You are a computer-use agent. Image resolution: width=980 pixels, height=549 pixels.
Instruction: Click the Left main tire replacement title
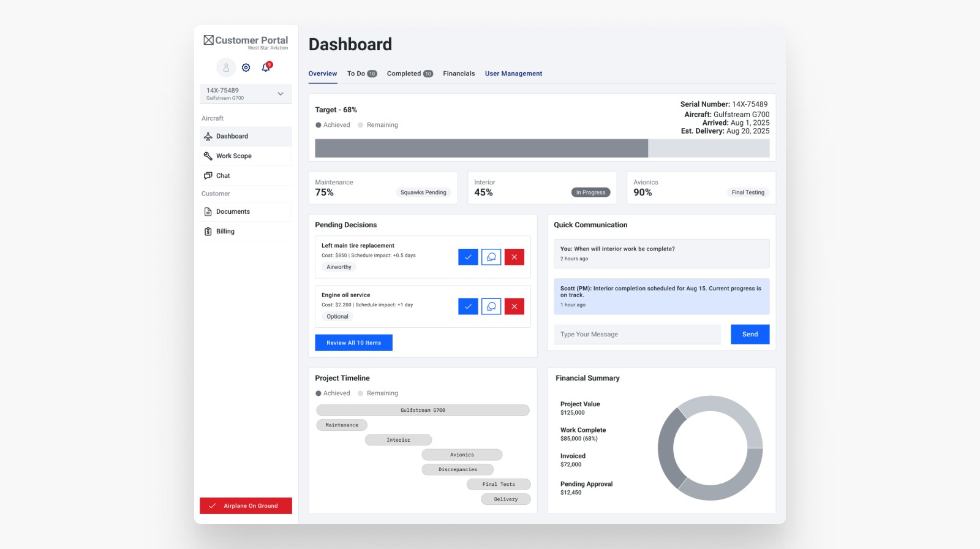(x=358, y=246)
